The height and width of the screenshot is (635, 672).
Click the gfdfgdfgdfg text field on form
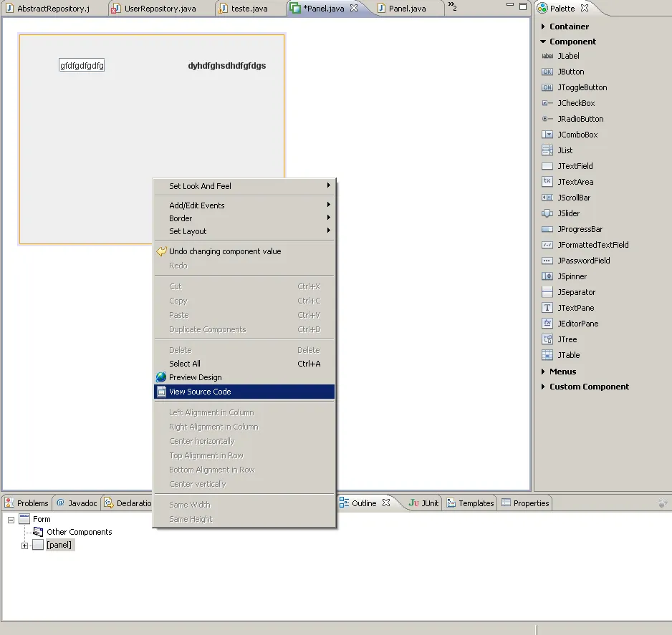coord(82,66)
